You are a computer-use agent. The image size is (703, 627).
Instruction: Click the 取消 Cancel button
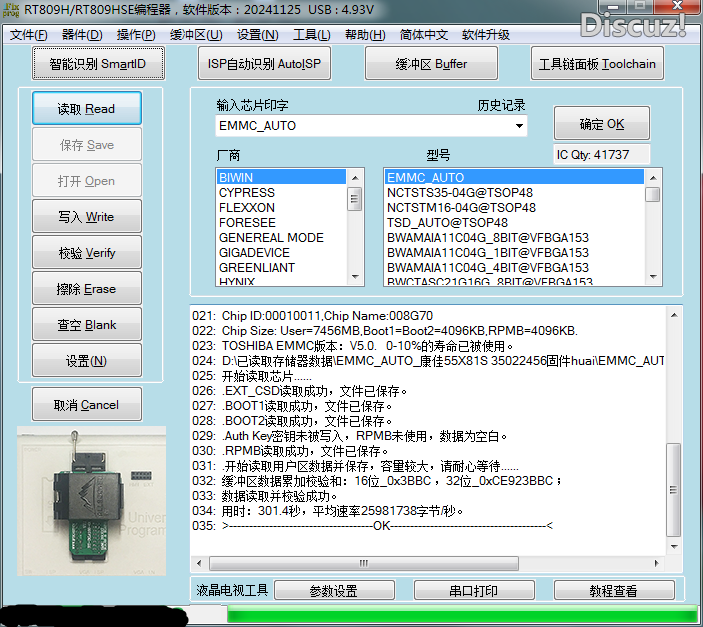(87, 405)
